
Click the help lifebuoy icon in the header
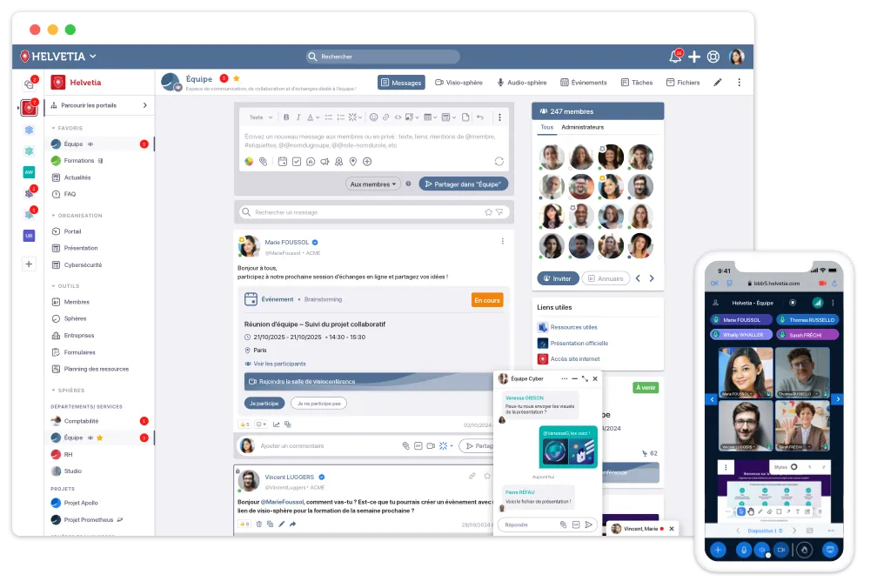pos(713,57)
